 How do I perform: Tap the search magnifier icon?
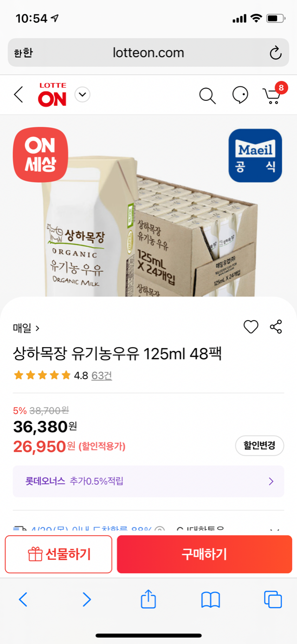coord(207,96)
